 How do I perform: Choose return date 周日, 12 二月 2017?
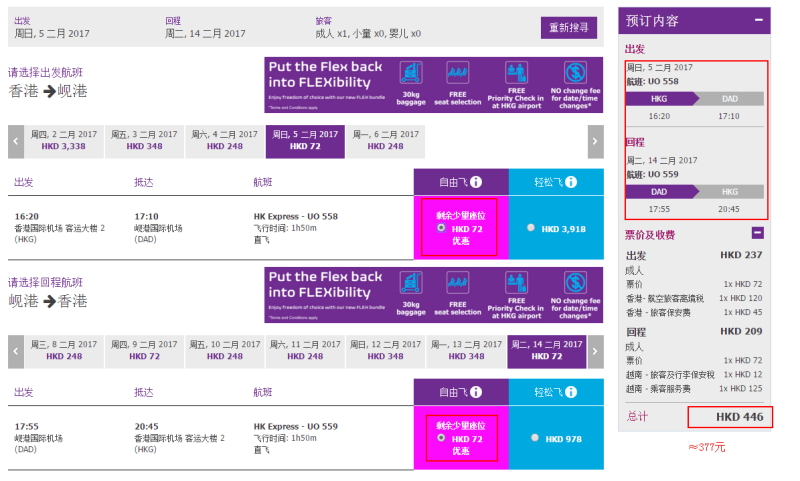coord(385,351)
